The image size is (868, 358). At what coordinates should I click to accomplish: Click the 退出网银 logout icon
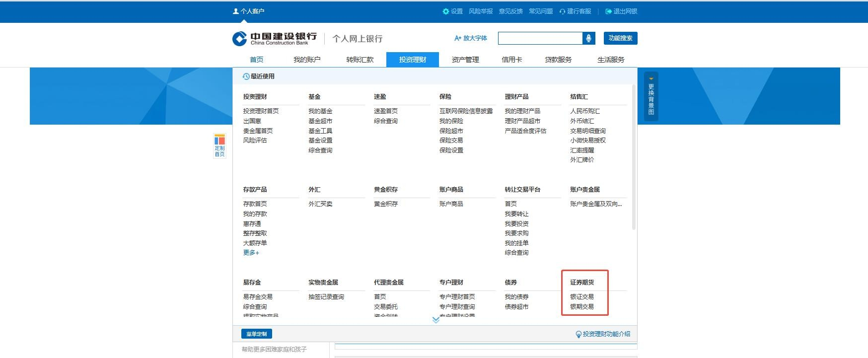(x=608, y=11)
